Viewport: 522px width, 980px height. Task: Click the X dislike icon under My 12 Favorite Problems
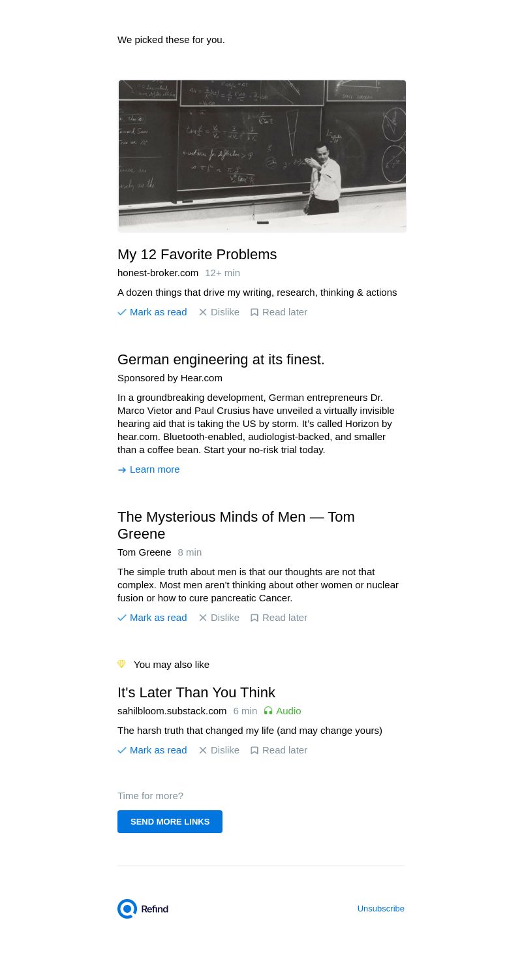(x=203, y=312)
